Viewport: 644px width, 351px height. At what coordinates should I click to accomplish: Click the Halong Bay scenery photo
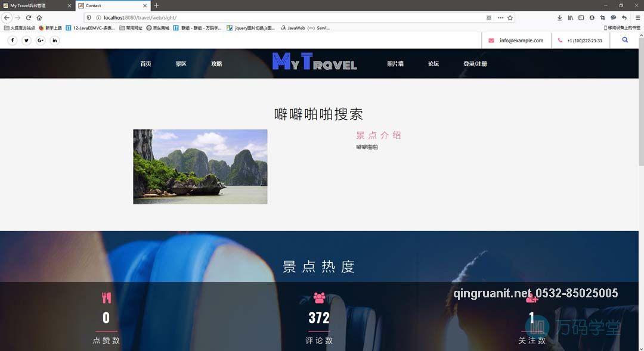(200, 166)
